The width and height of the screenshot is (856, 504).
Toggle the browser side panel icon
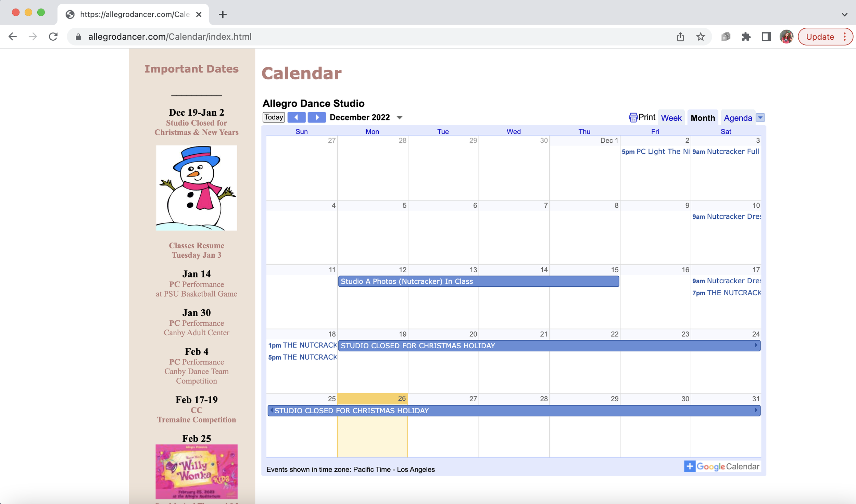pos(766,37)
